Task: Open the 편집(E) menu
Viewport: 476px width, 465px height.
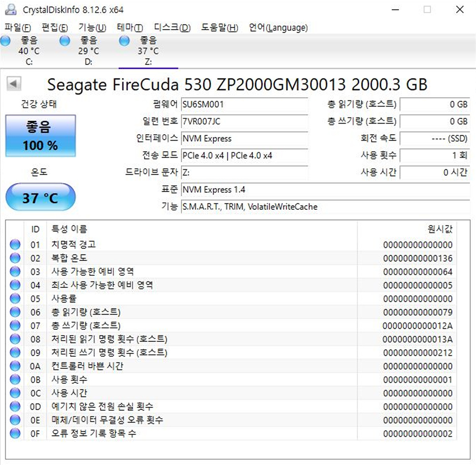Action: point(54,27)
